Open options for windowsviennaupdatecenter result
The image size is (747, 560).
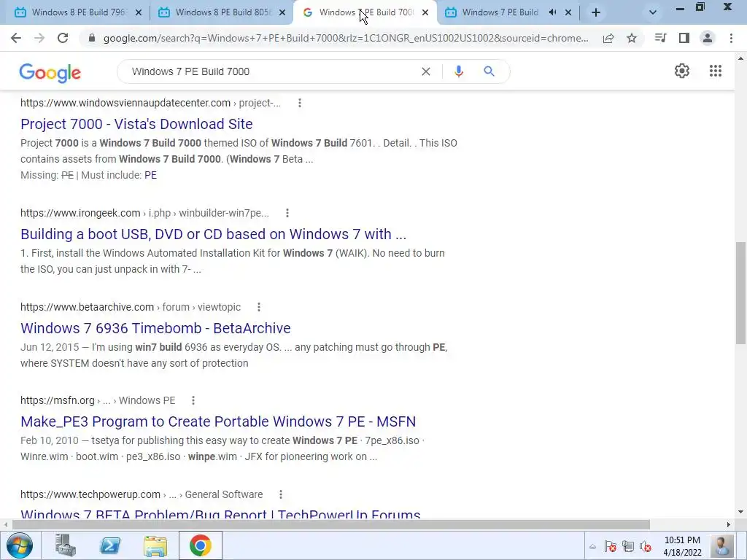(x=300, y=103)
